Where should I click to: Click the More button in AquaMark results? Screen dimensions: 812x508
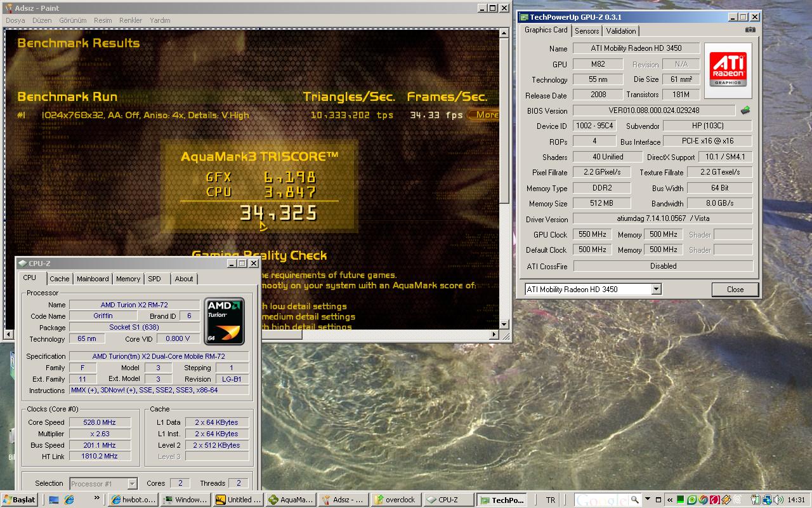click(x=484, y=115)
